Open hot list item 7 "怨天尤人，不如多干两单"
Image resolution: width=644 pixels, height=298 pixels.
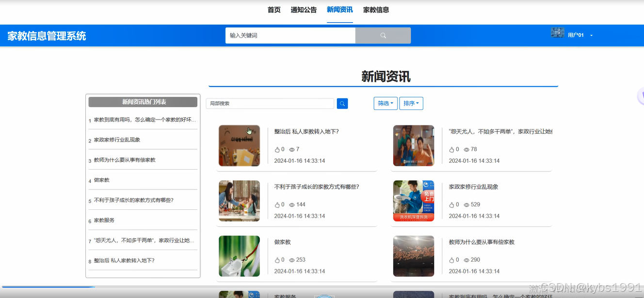(145, 240)
